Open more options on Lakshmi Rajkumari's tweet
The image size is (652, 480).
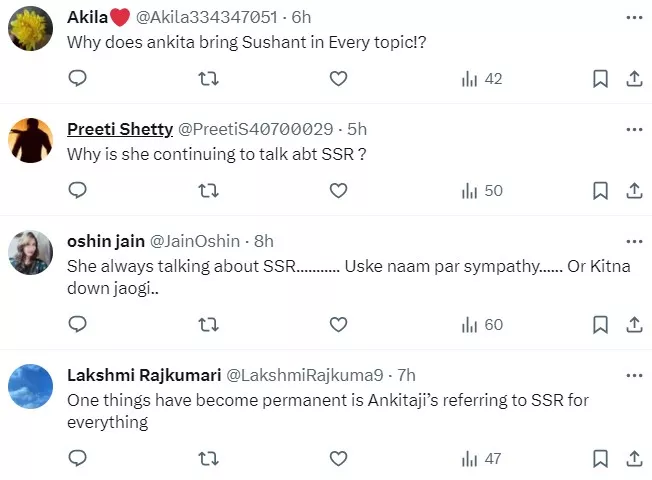pyautogui.click(x=632, y=375)
